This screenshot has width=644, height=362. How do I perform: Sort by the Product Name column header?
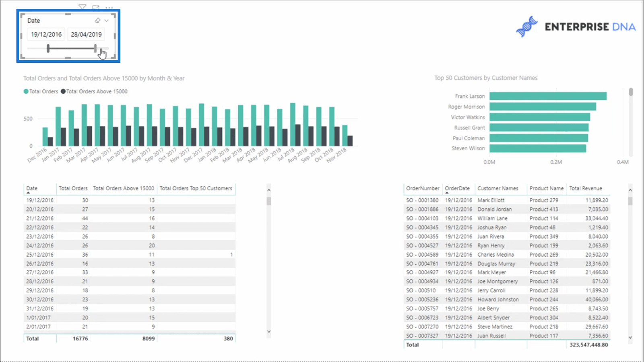point(547,188)
